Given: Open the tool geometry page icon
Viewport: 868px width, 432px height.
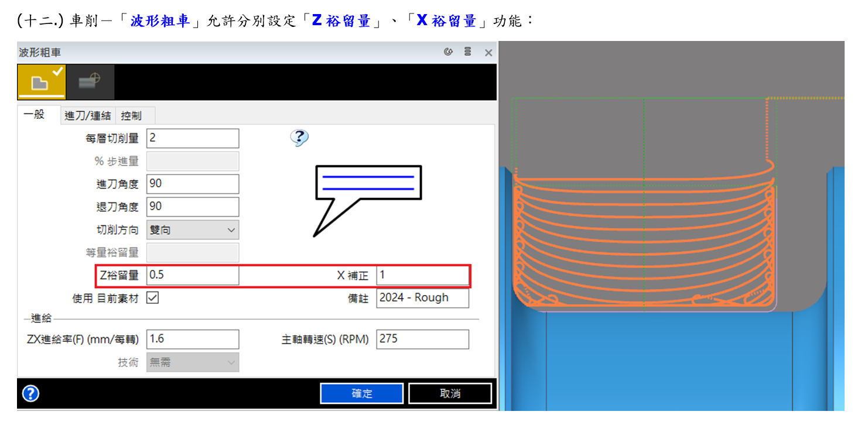Looking at the screenshot, I should click(x=90, y=82).
